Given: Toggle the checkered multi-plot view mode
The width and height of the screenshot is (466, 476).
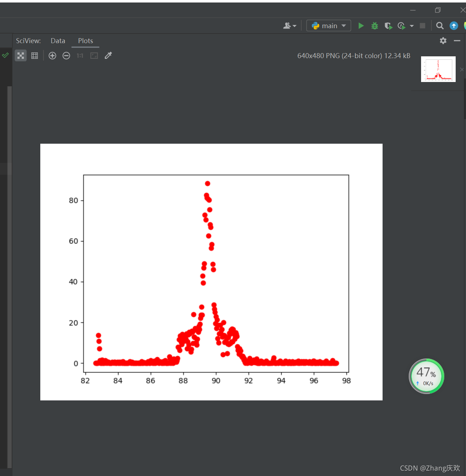Looking at the screenshot, I should click(x=20, y=55).
